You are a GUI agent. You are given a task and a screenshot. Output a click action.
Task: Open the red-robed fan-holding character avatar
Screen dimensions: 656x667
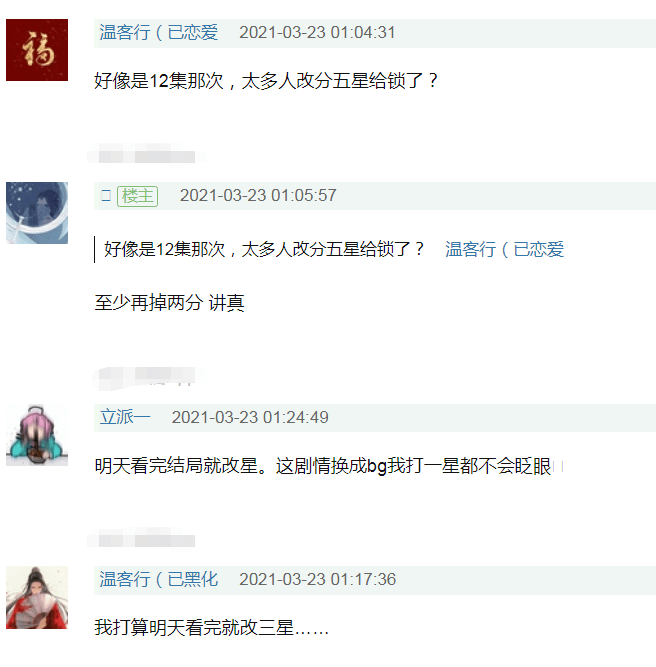[37, 597]
